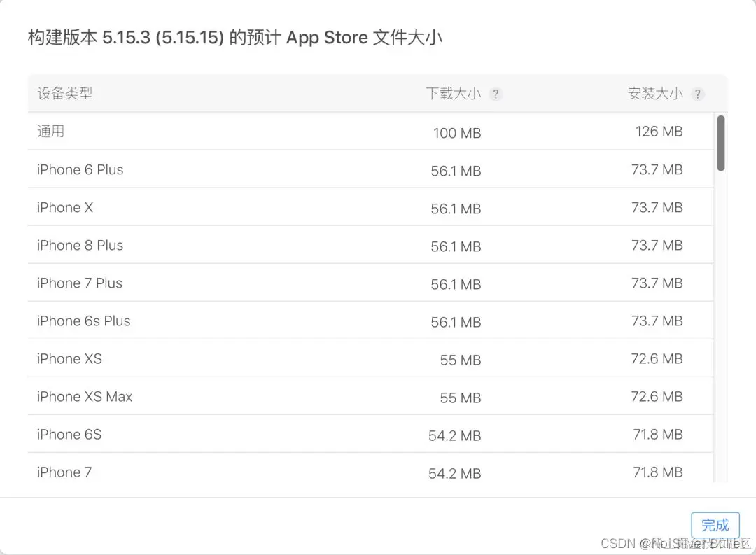Click the iPhone XS Max install size 72.6 MB
Viewport: 756px width, 555px height.
[657, 396]
